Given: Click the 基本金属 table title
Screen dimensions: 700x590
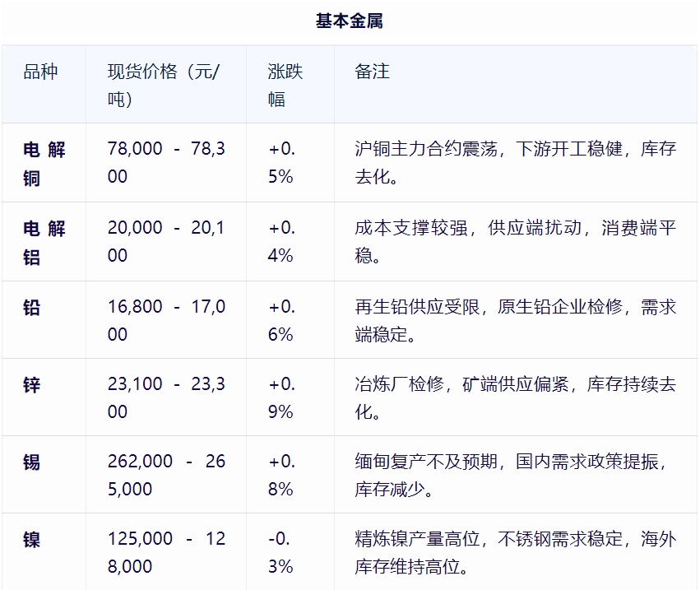Looking at the screenshot, I should coord(349,21).
